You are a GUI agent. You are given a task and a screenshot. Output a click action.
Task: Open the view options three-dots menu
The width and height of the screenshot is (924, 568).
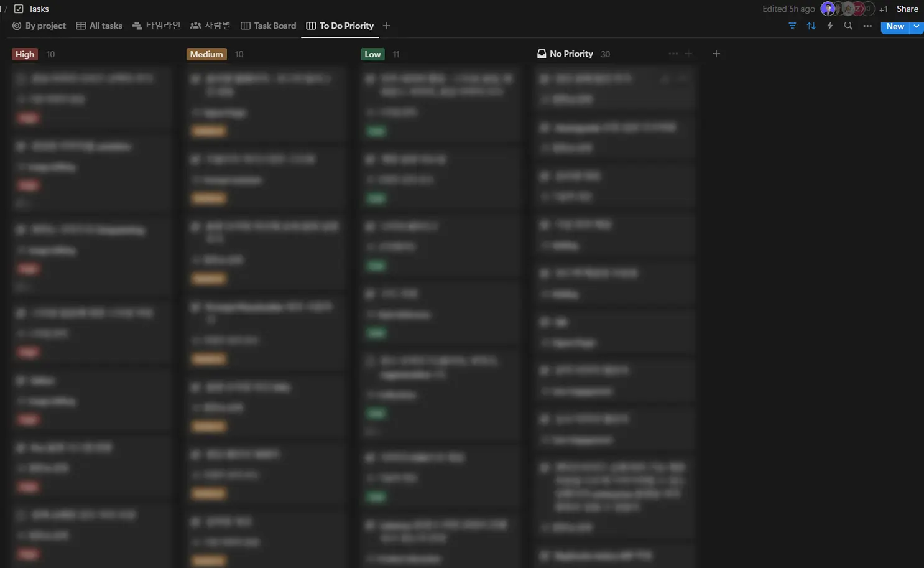pos(867,26)
